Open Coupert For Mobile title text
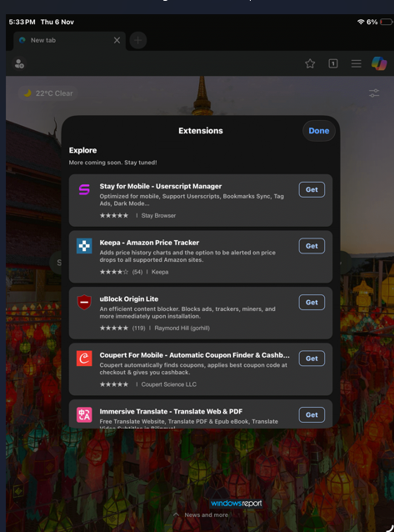 [x=194, y=355]
